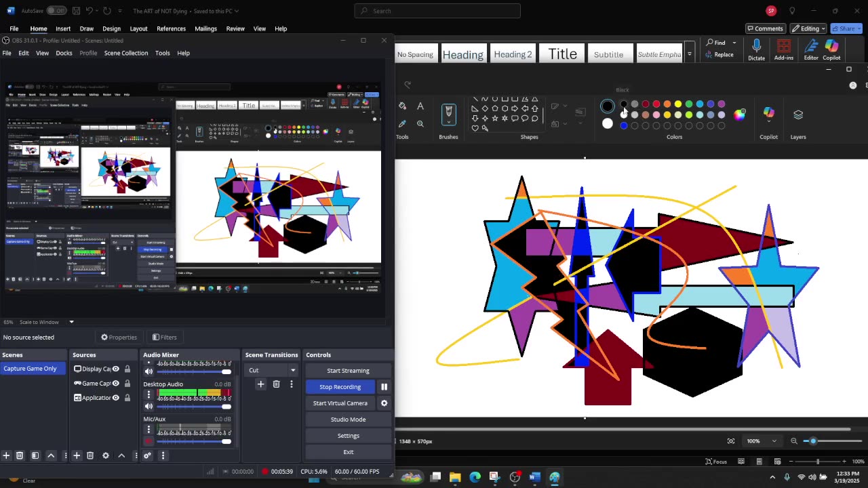Unmute the Mic/Aux channel
Screen dimensions: 868x488
149,441
